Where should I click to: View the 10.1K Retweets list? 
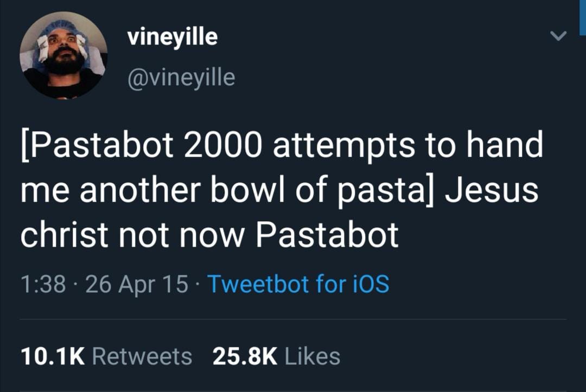tap(106, 355)
